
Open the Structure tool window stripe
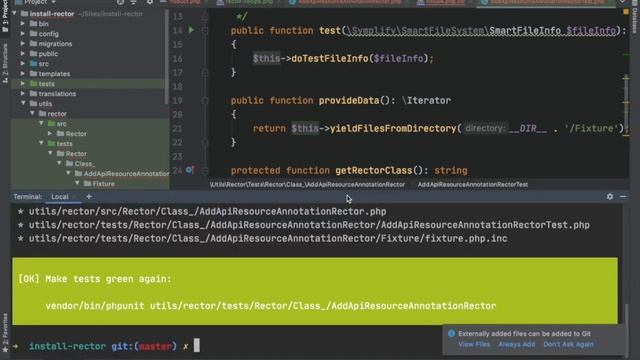[5, 63]
